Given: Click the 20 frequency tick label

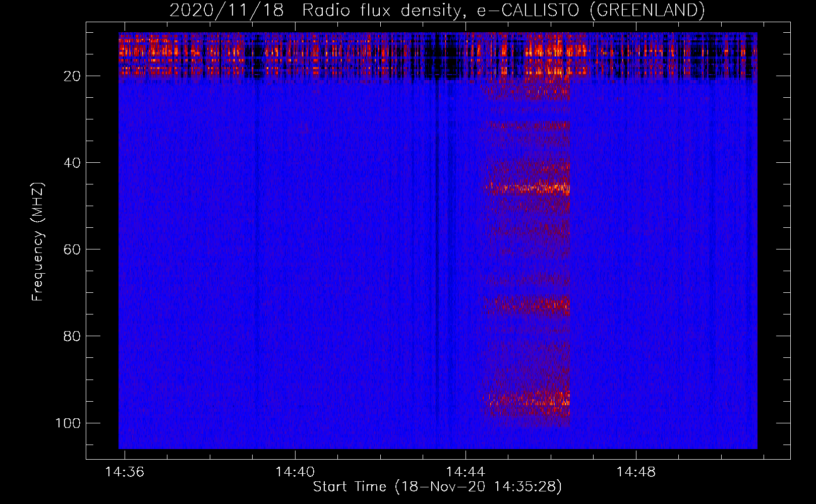Looking at the screenshot, I should pos(72,76).
